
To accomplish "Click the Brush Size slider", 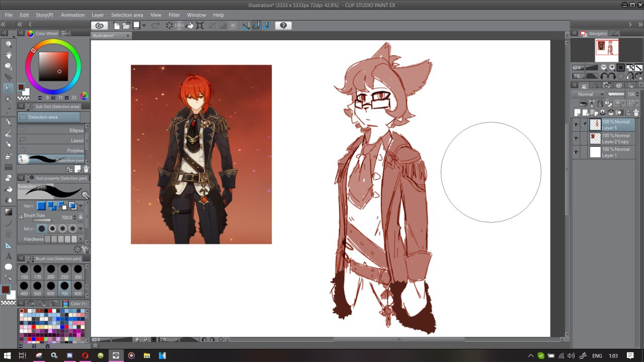I will 42,220.
